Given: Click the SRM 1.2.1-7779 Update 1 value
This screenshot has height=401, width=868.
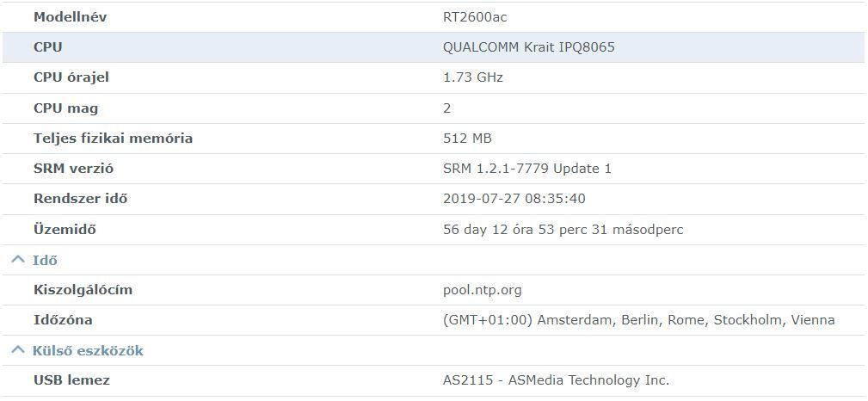Looking at the screenshot, I should point(526,169).
